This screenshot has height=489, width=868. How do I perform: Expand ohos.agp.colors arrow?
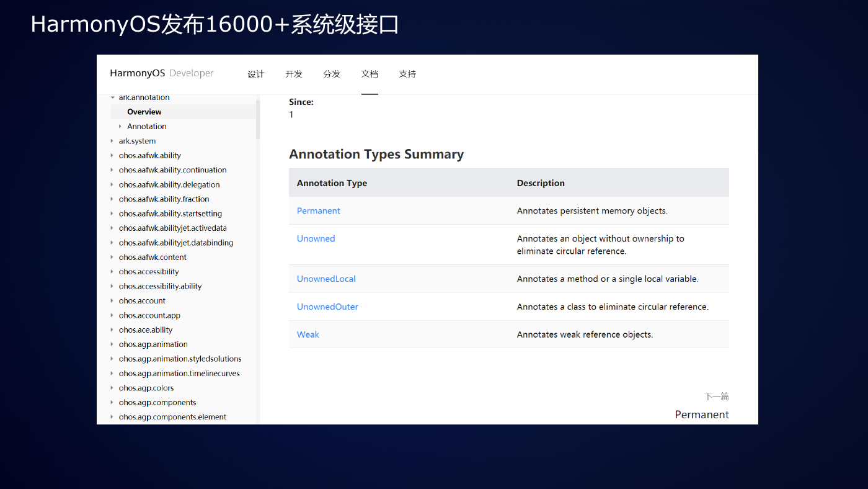112,388
